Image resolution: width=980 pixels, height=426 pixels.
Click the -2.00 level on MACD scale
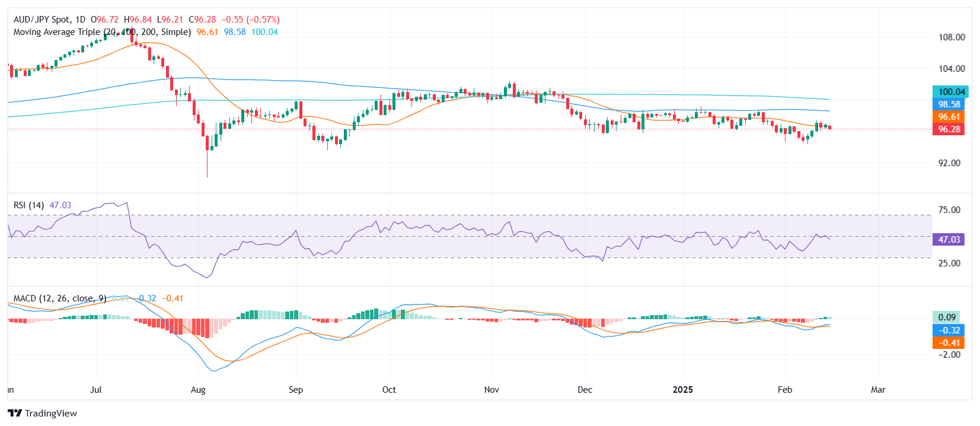click(949, 355)
